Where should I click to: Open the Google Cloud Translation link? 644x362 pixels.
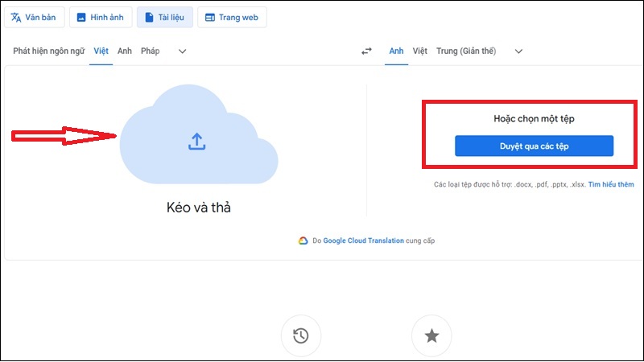[364, 241]
